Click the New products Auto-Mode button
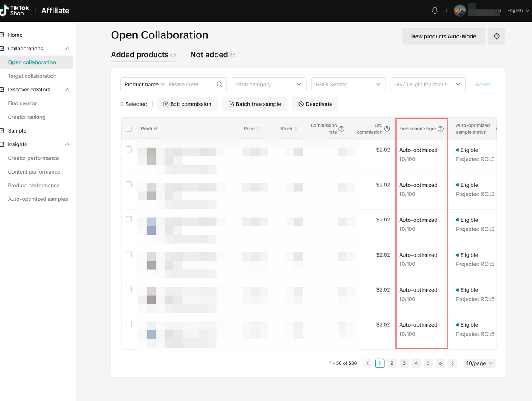 click(443, 37)
